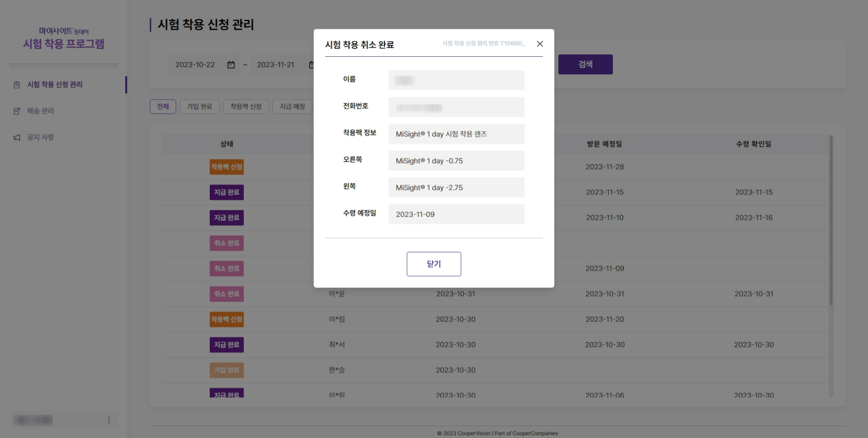Open user options three-dot menu
The width and height of the screenshot is (868, 438).
(109, 420)
